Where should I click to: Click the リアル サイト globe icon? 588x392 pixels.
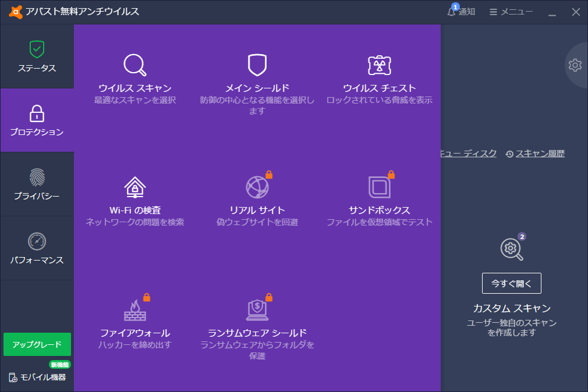tap(258, 187)
